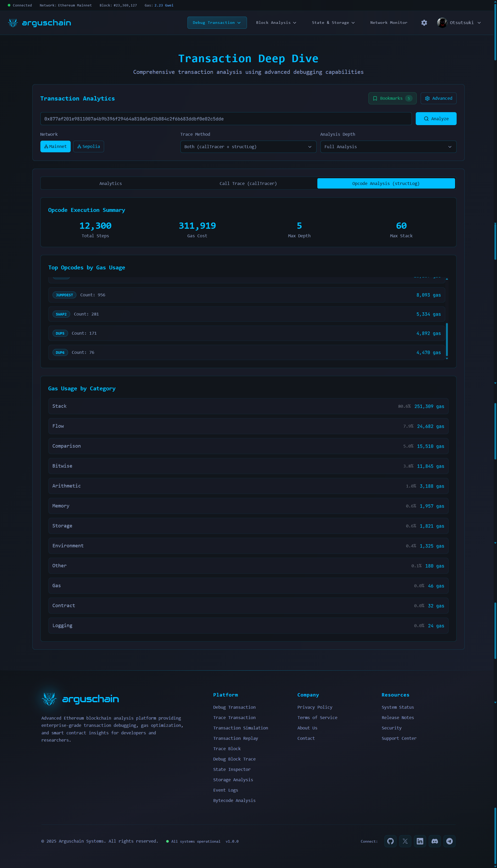Open the LinkedIn social icon
The image size is (497, 868).
pyautogui.click(x=420, y=841)
